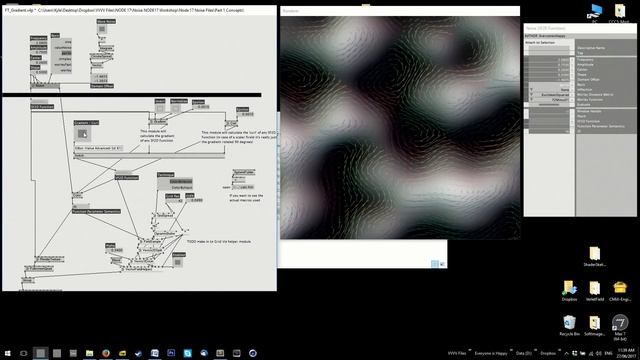The width and height of the screenshot is (640, 360).
Task: Click the Domain Offset label in the patch
Action: point(102,86)
